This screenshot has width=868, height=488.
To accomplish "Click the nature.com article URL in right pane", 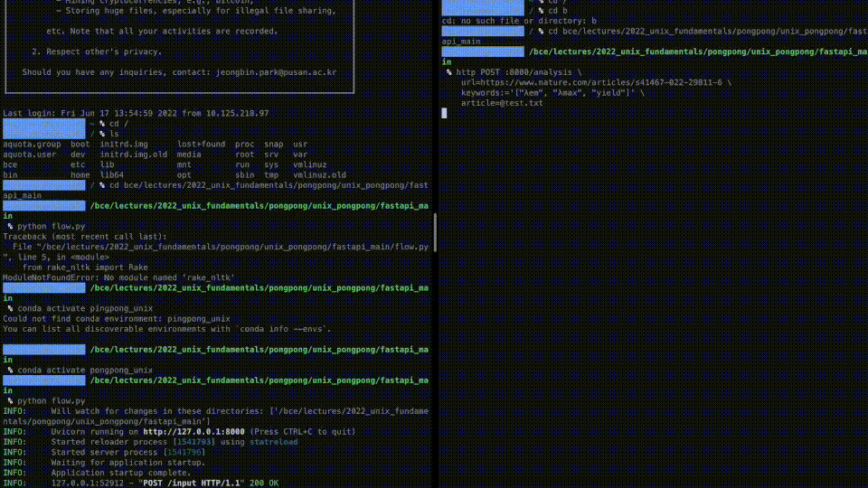I will point(601,82).
